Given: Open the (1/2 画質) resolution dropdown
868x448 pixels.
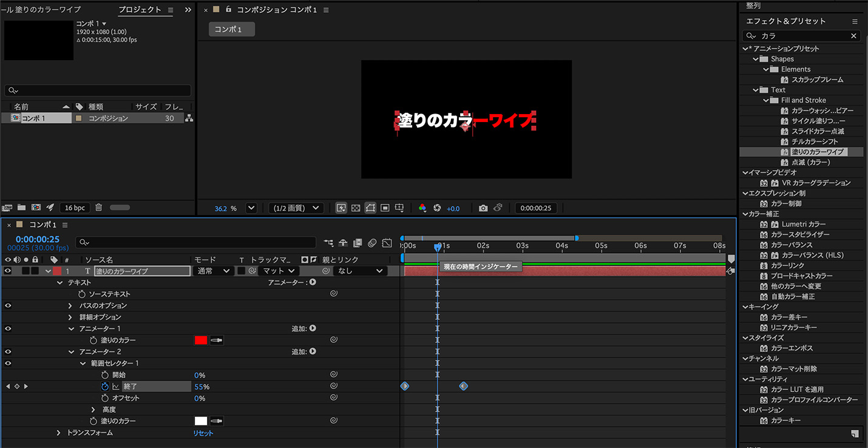Looking at the screenshot, I should (296, 208).
